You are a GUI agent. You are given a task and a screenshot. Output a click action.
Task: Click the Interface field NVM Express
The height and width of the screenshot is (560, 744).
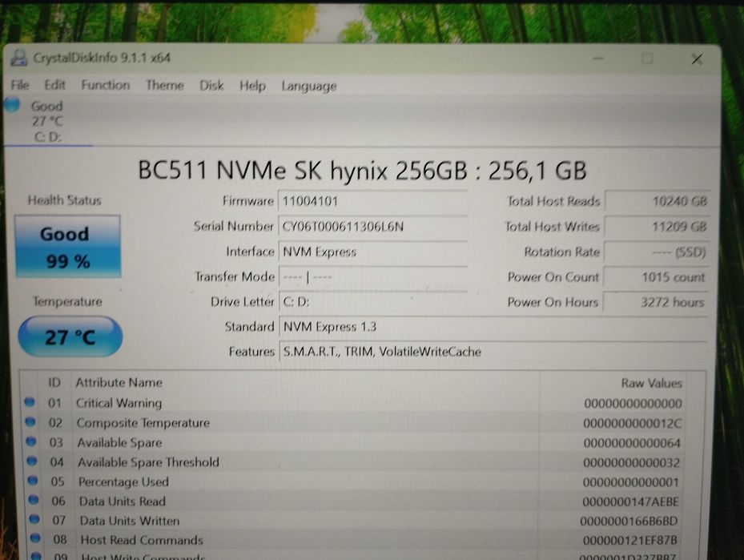tap(373, 252)
